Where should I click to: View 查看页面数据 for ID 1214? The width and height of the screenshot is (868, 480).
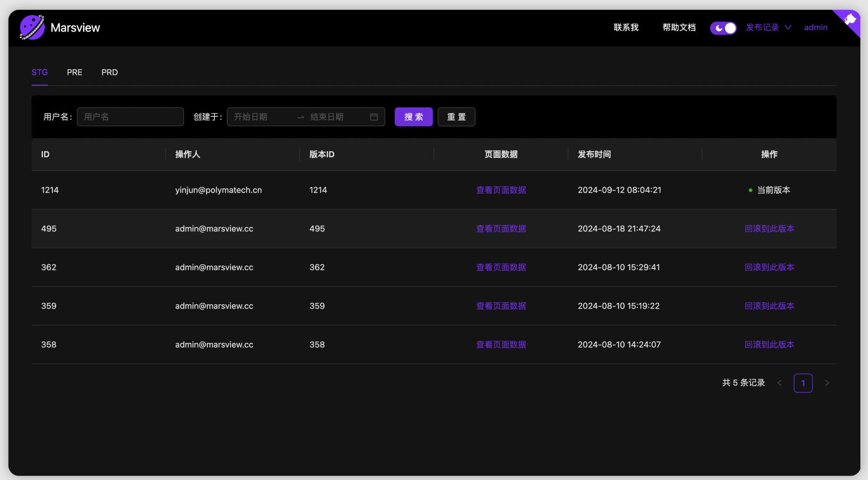(501, 190)
